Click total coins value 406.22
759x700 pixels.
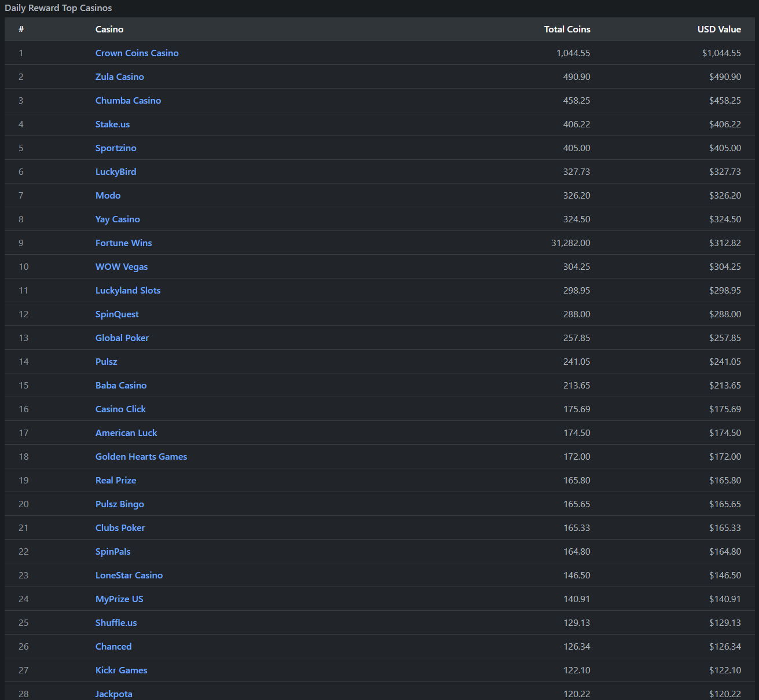click(577, 124)
